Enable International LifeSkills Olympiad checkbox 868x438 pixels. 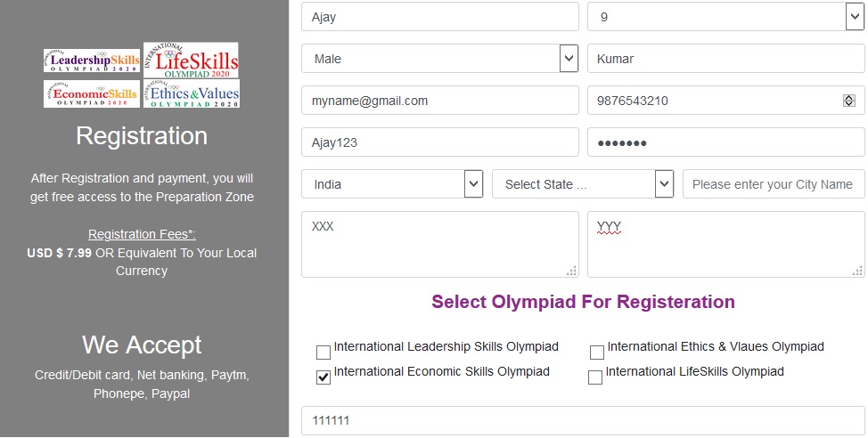(595, 377)
